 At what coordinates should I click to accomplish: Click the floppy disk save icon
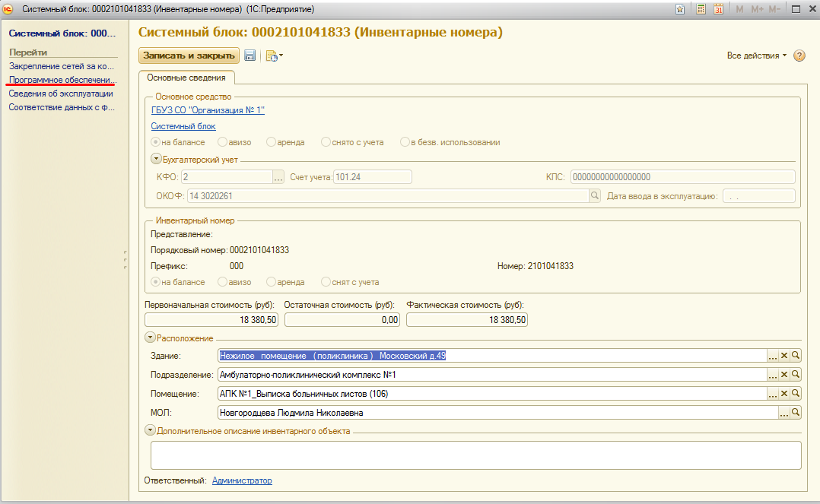(249, 55)
